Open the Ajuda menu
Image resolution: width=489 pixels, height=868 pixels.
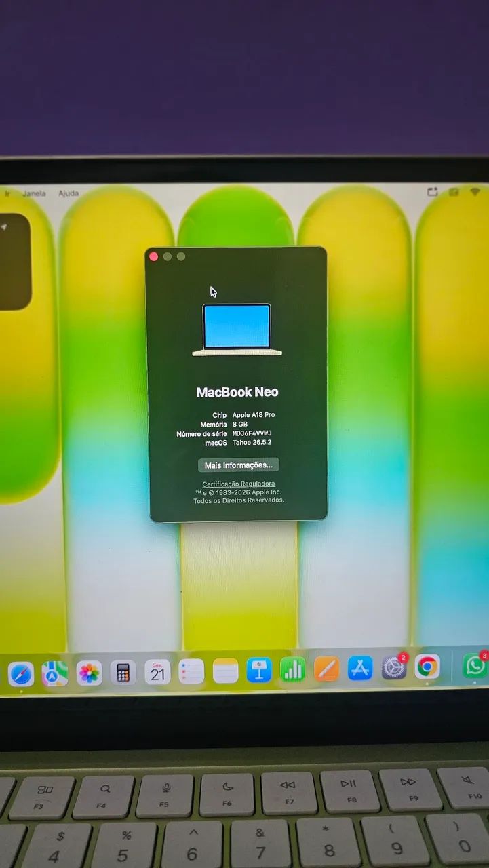69,193
